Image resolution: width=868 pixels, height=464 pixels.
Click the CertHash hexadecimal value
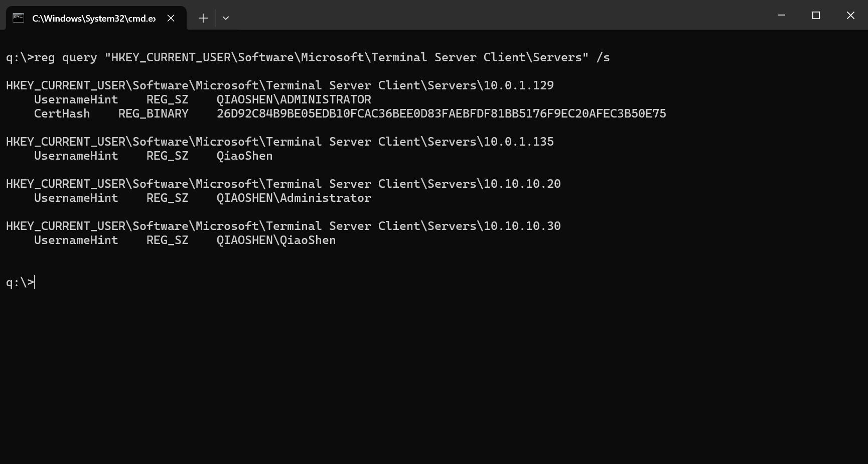pos(441,113)
